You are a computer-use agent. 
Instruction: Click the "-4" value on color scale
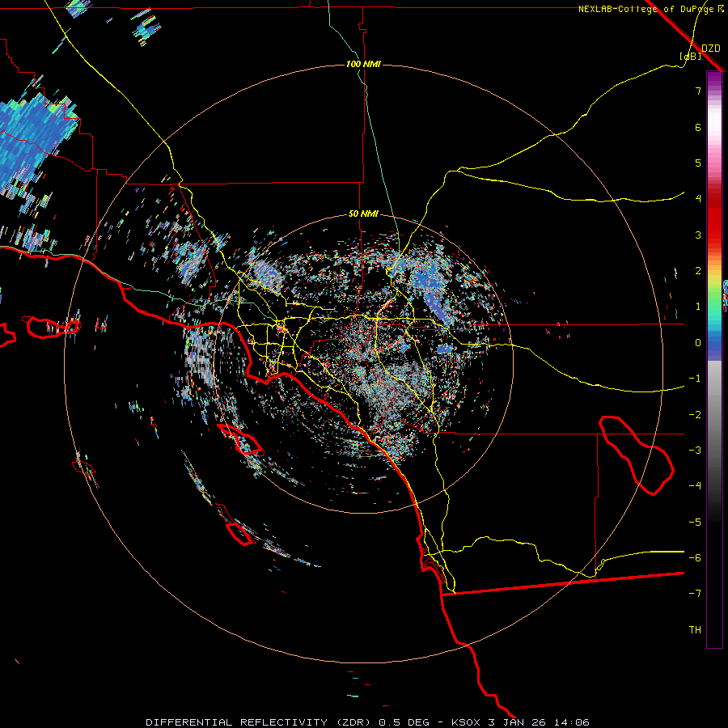(695, 486)
